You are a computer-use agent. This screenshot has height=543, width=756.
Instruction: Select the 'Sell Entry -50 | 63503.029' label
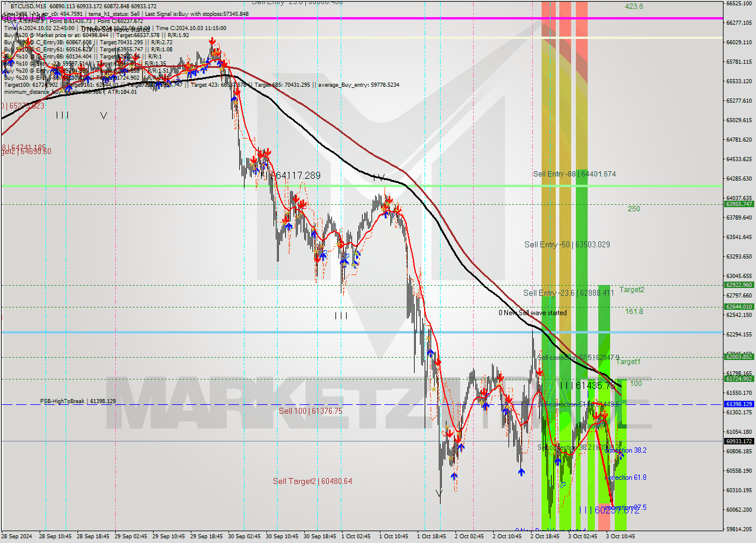click(x=567, y=244)
